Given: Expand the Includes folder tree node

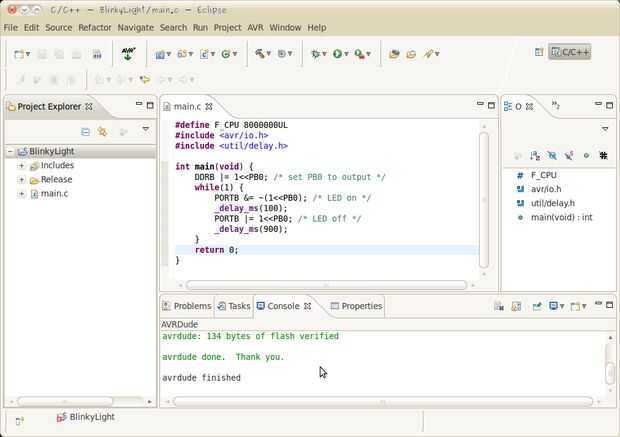Looking at the screenshot, I should point(21,165).
